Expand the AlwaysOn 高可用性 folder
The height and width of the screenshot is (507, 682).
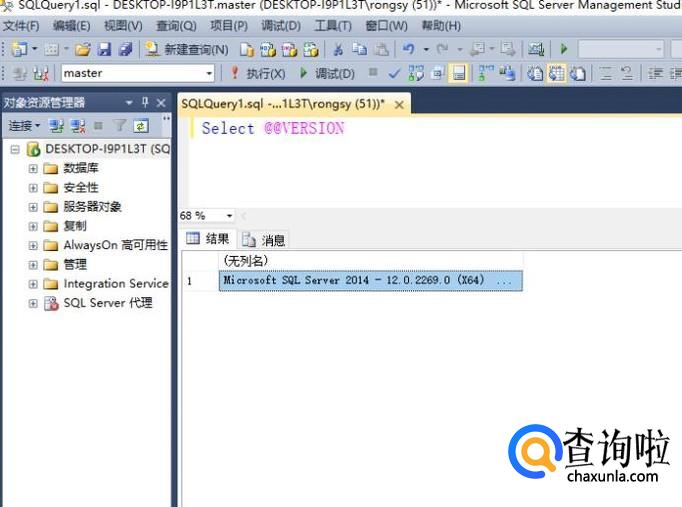click(33, 246)
